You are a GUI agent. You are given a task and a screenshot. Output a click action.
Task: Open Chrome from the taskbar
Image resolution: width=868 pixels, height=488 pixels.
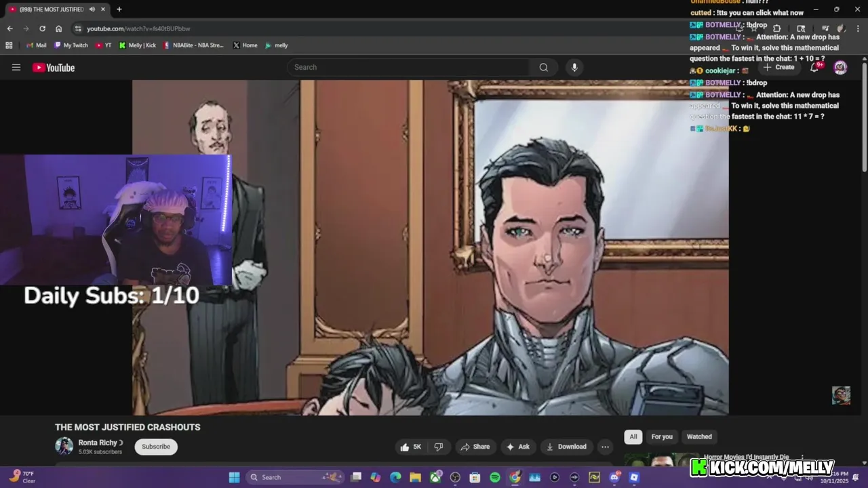click(515, 477)
